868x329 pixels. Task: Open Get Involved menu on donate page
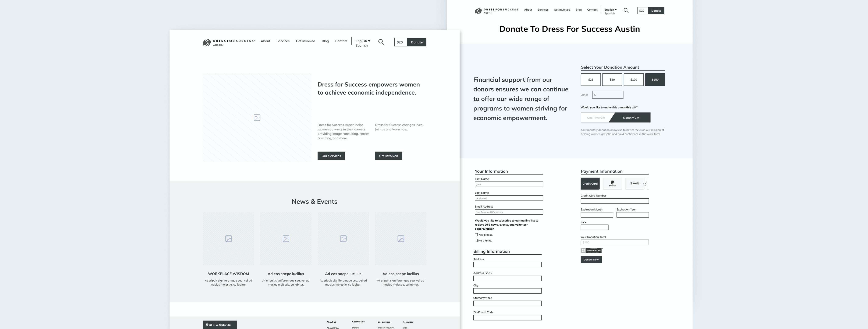(x=562, y=10)
